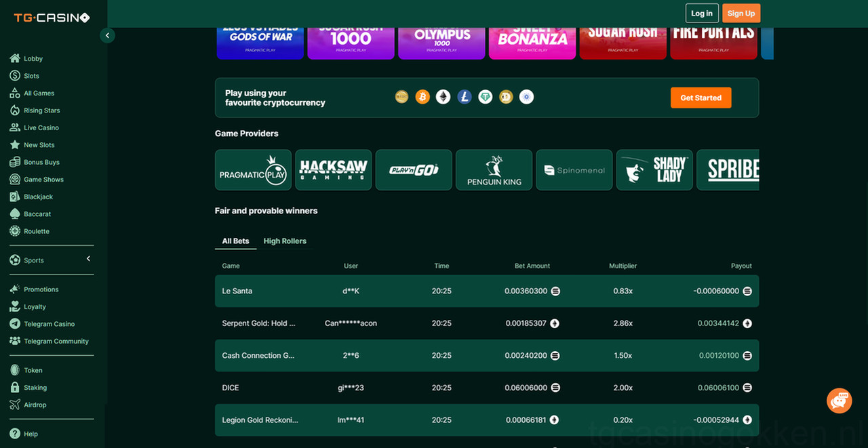Open the live chat support bubble
The image size is (868, 448).
(x=840, y=401)
